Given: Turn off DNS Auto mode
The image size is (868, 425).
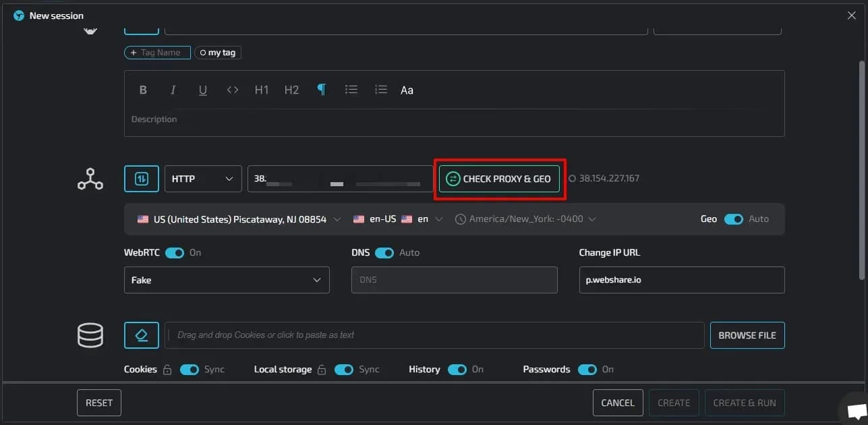Looking at the screenshot, I should 384,252.
